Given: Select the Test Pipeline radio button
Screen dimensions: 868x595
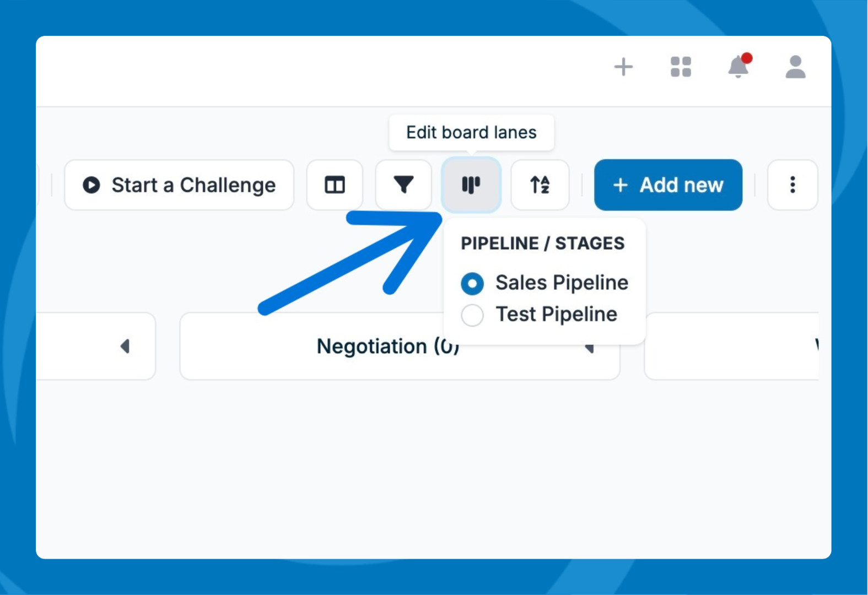Looking at the screenshot, I should [472, 315].
